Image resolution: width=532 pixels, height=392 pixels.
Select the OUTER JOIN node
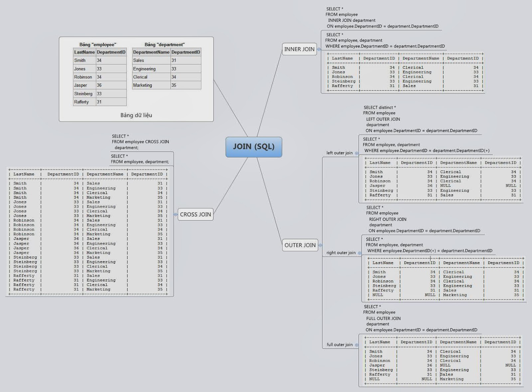point(300,245)
